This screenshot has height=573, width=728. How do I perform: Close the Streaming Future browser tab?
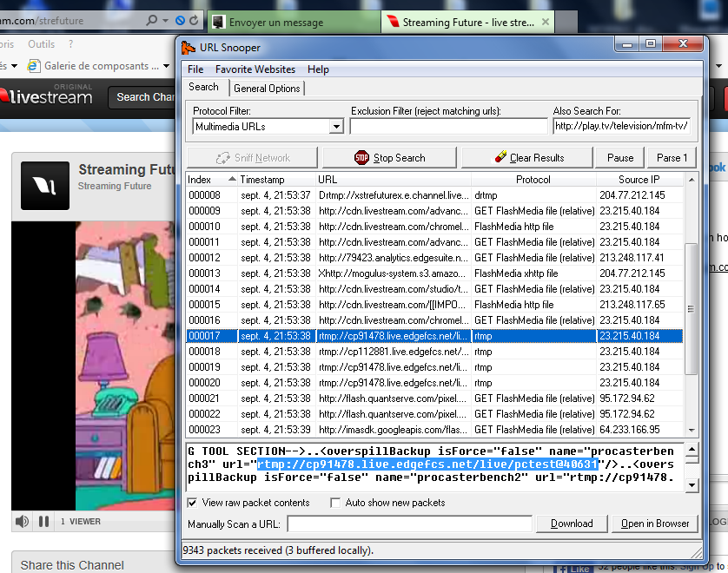pos(546,22)
